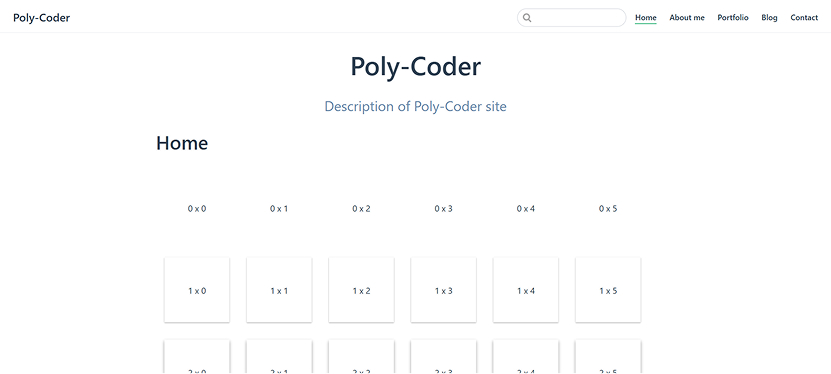831x374 pixels.
Task: Open the Home nav link
Action: click(x=646, y=17)
